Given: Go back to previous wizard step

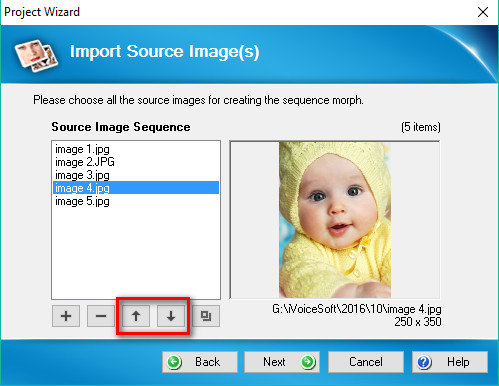Looking at the screenshot, I should point(200,362).
